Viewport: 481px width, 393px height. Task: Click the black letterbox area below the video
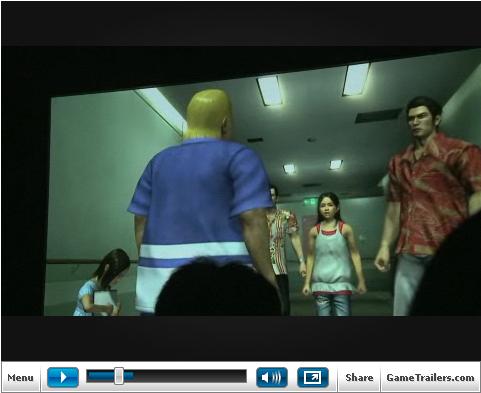(x=241, y=338)
